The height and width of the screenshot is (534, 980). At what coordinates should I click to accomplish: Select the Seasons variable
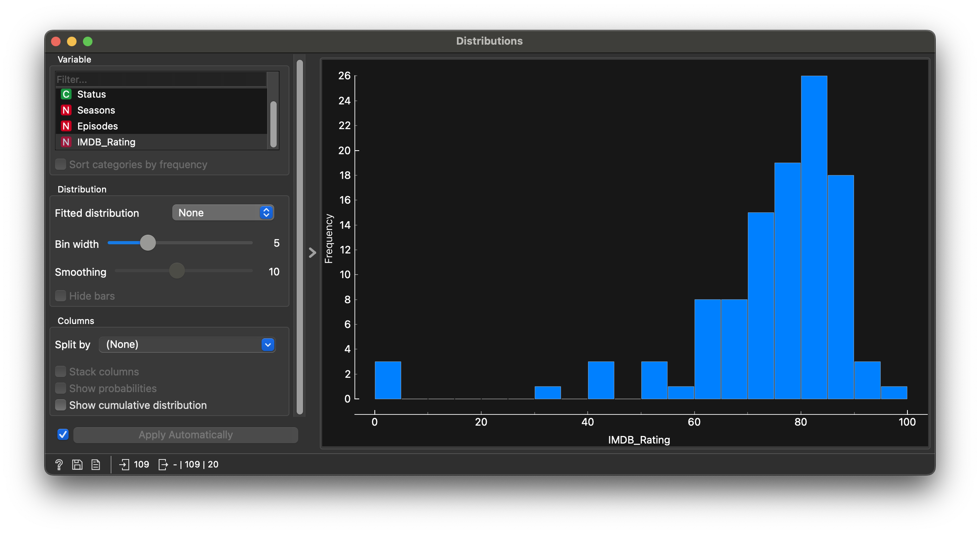96,110
